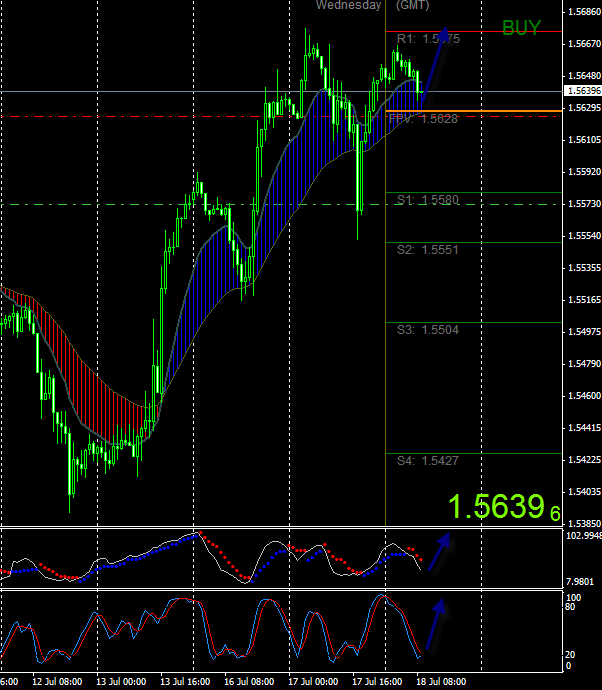Select the R1 resistance level label

[428, 39]
